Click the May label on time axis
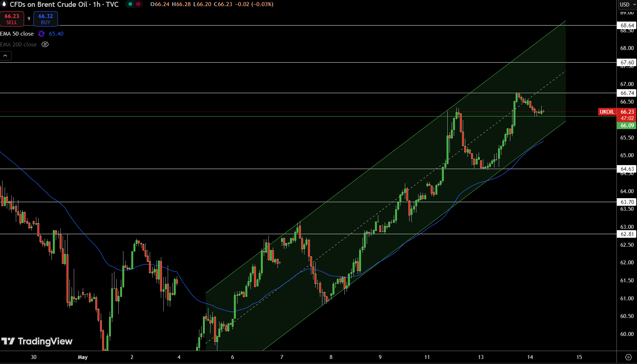 [83, 357]
